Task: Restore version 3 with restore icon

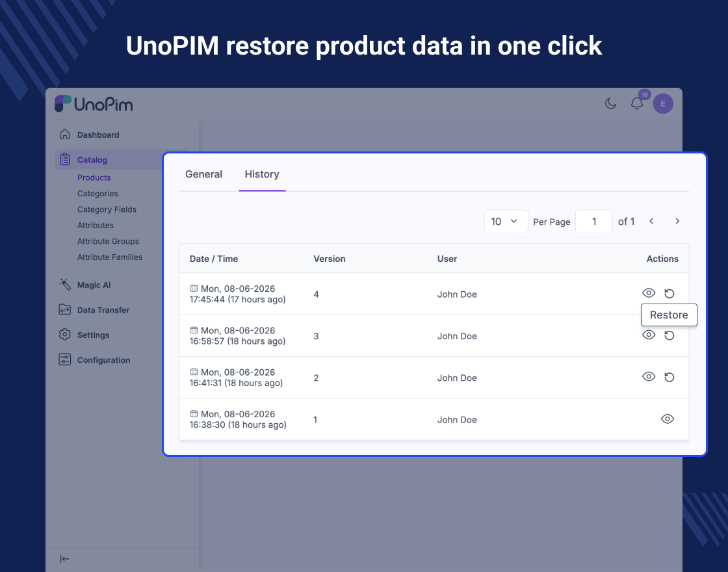Action: pyautogui.click(x=669, y=335)
